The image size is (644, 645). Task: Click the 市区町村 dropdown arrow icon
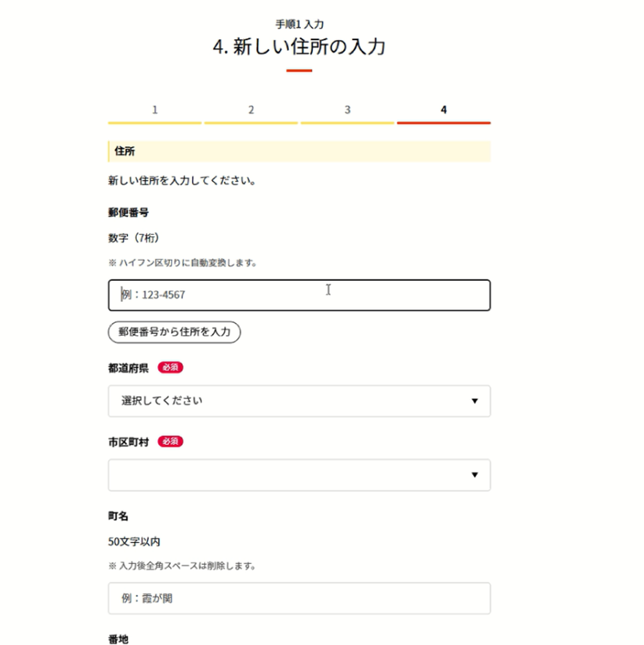474,475
